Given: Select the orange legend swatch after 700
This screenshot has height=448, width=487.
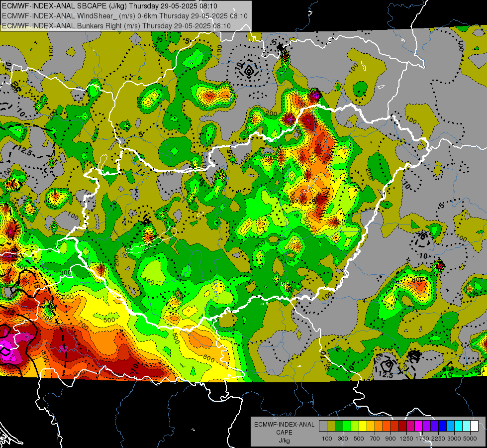Looking at the screenshot, I should click(379, 426).
